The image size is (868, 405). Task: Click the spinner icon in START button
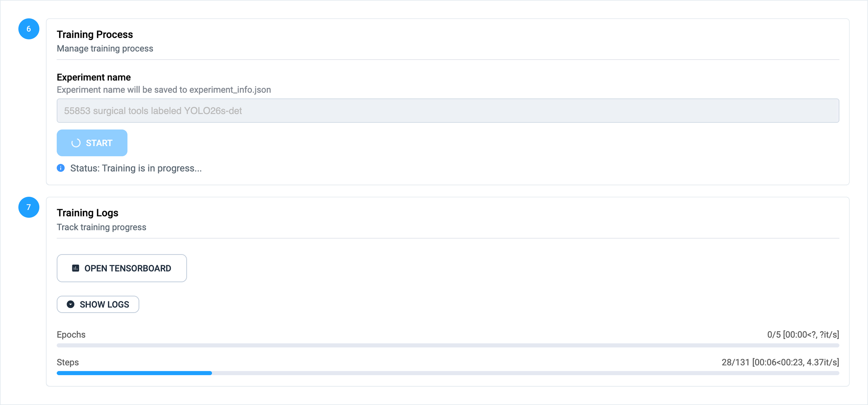point(76,143)
